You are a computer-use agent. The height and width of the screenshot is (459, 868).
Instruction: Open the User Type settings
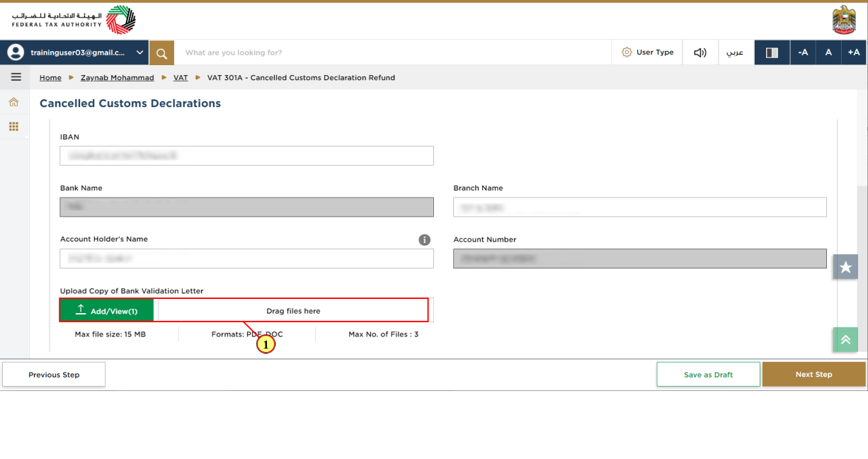click(x=647, y=52)
